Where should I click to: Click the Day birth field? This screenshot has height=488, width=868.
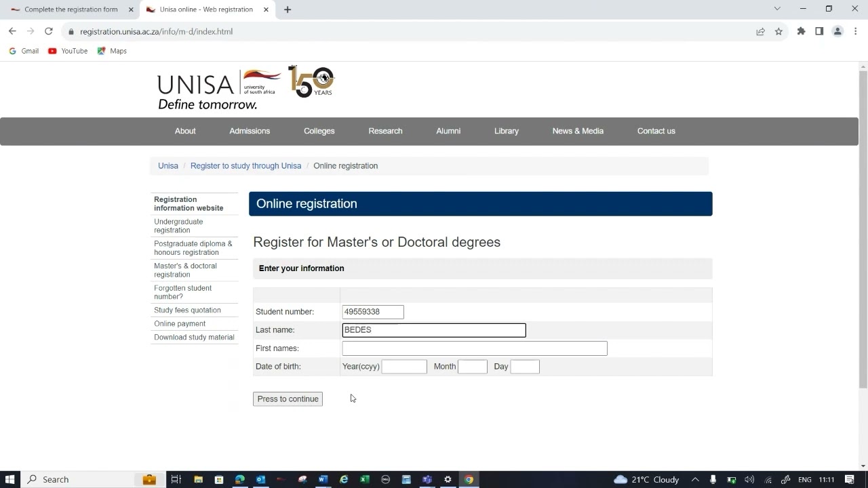click(525, 367)
